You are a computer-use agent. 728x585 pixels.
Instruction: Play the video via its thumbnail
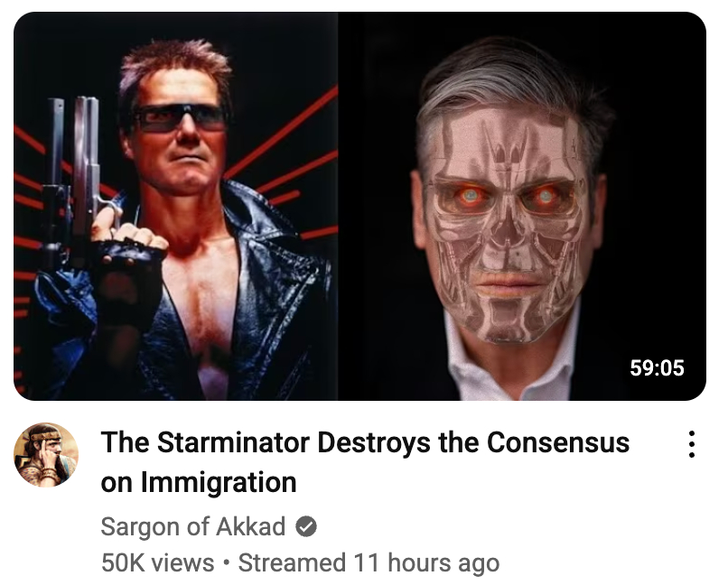point(359,206)
